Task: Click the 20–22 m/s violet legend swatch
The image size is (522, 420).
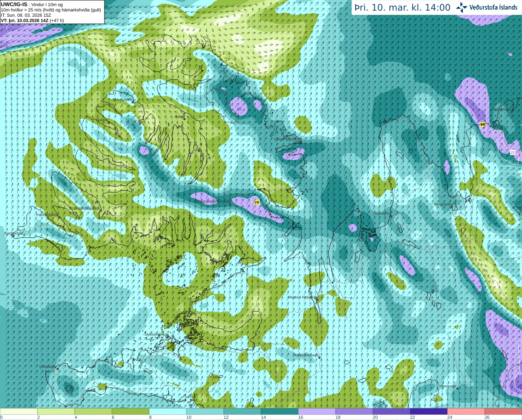Action: (391, 411)
